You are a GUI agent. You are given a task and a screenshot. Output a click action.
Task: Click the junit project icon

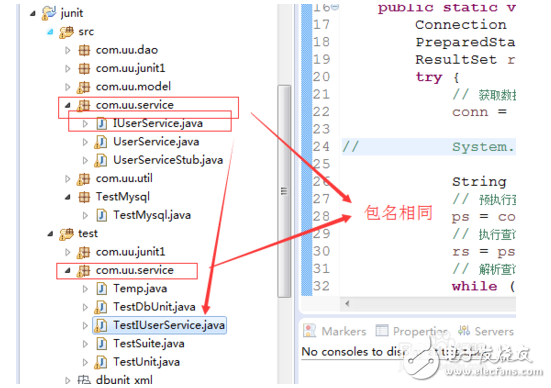[x=48, y=13]
